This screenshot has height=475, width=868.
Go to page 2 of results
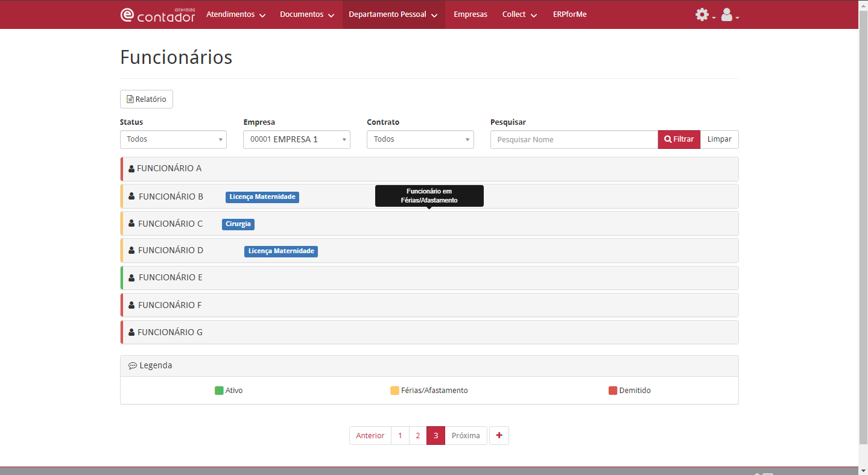click(x=417, y=435)
